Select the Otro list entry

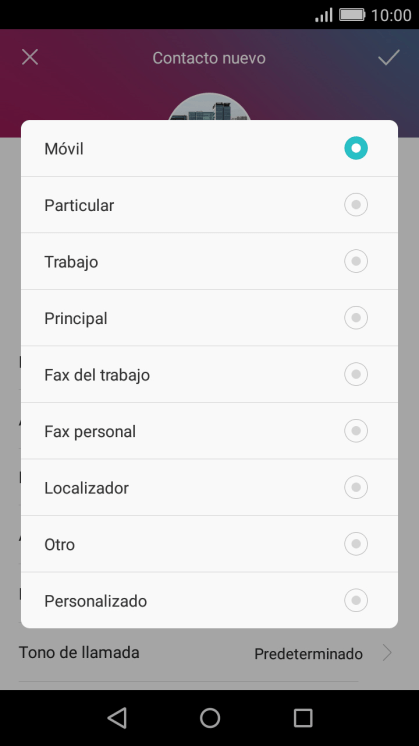tap(209, 544)
